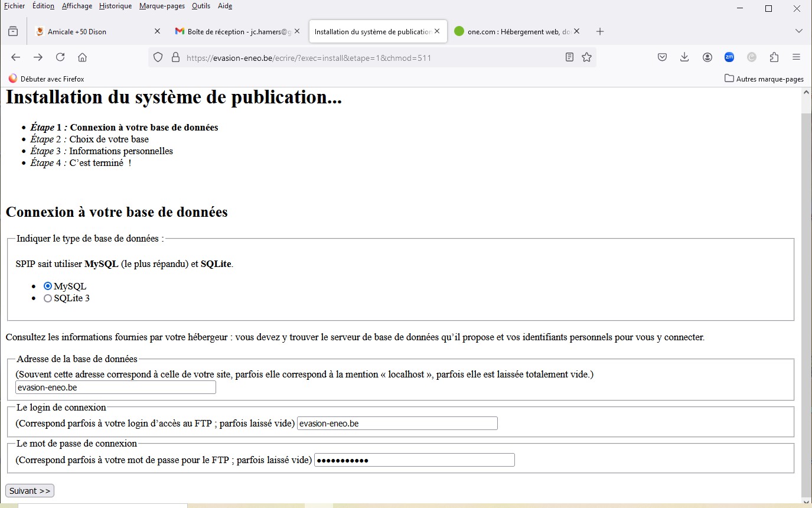Viewport: 812px width, 508px height.
Task: Open the Édition menu
Action: [x=43, y=6]
